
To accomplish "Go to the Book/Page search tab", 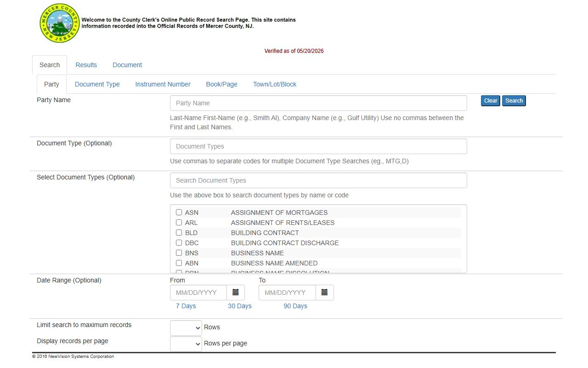I will click(x=222, y=84).
